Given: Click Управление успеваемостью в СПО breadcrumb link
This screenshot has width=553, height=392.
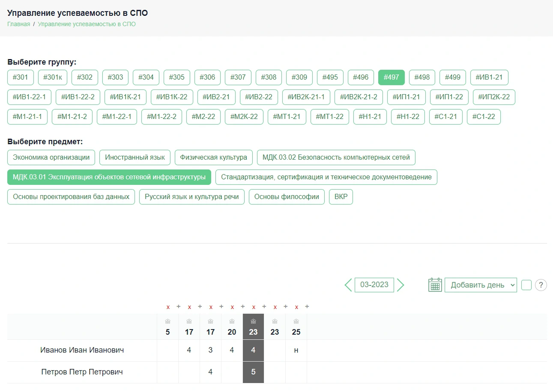Looking at the screenshot, I should pos(87,24).
